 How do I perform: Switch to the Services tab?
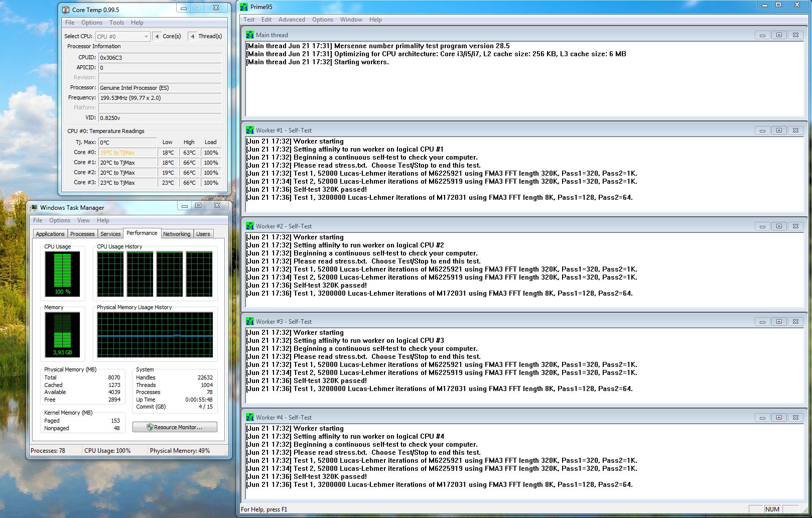[x=110, y=234]
